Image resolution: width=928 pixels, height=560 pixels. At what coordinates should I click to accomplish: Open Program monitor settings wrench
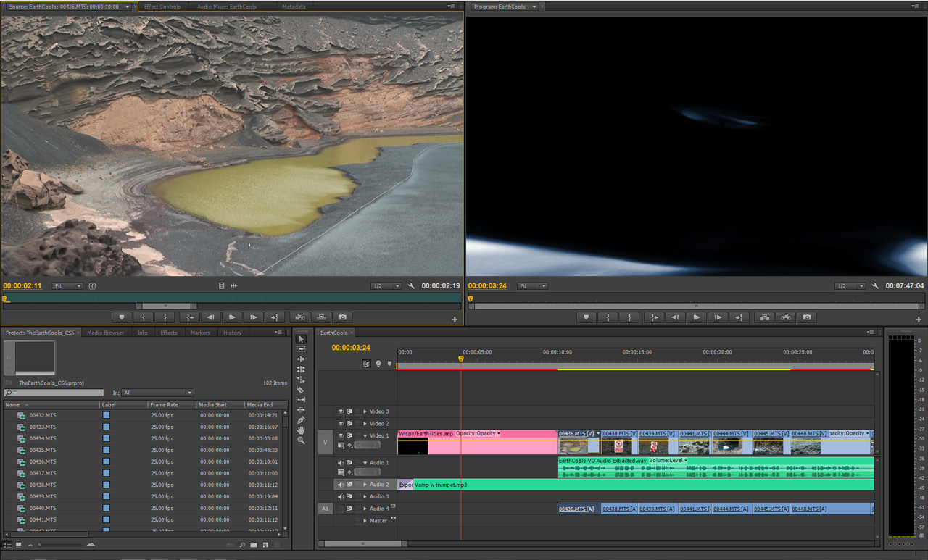(x=875, y=286)
